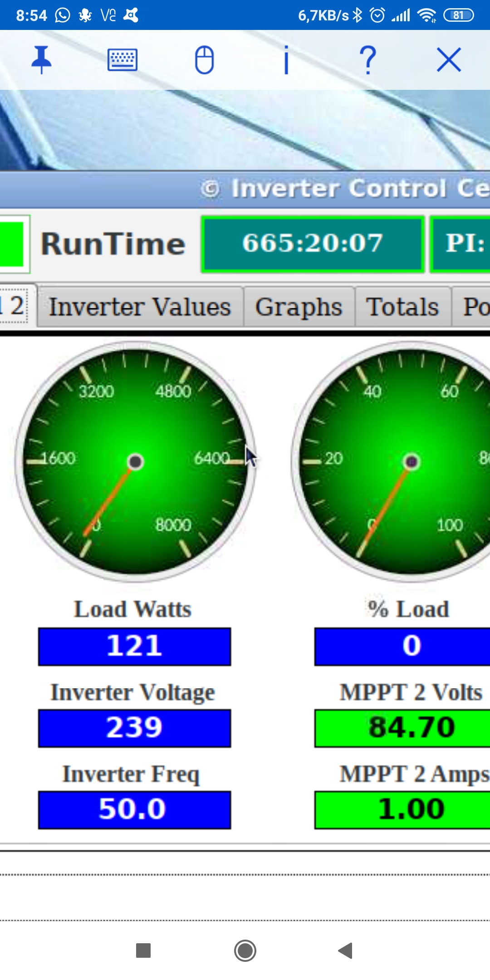Tap the Android home circle button
The height and width of the screenshot is (980, 490).
(245, 950)
